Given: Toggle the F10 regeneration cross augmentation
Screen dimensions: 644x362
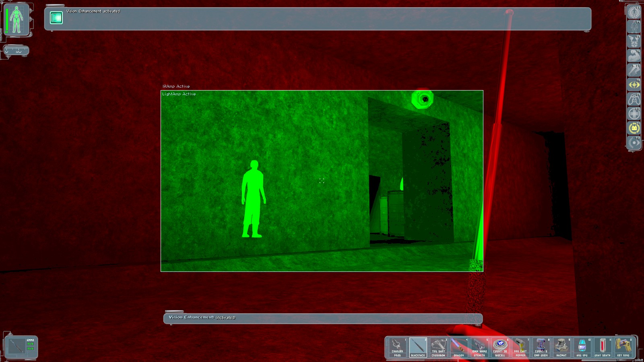Looking at the screenshot, I should (634, 114).
